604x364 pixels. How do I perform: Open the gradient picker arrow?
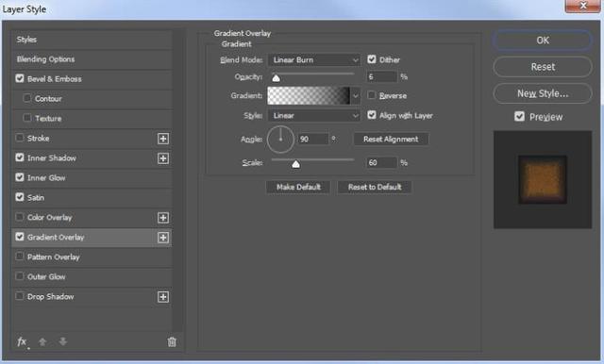pyautogui.click(x=356, y=95)
